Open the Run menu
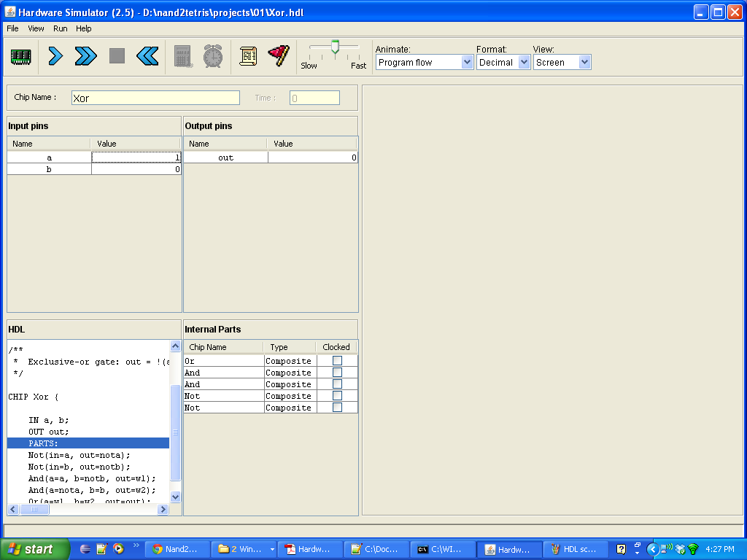This screenshot has height=560, width=747. click(x=60, y=28)
